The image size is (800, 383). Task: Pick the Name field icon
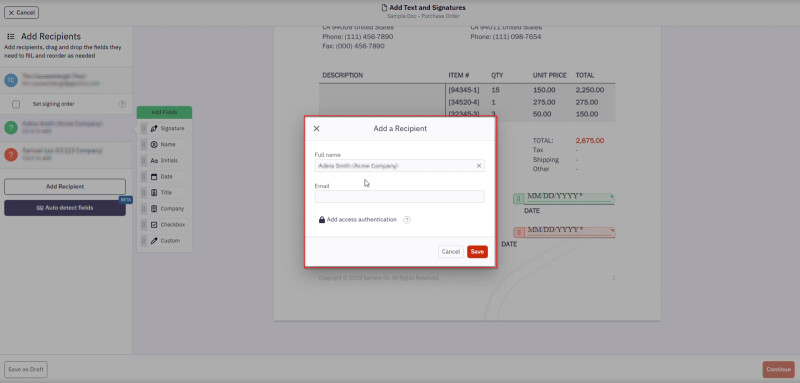point(154,144)
